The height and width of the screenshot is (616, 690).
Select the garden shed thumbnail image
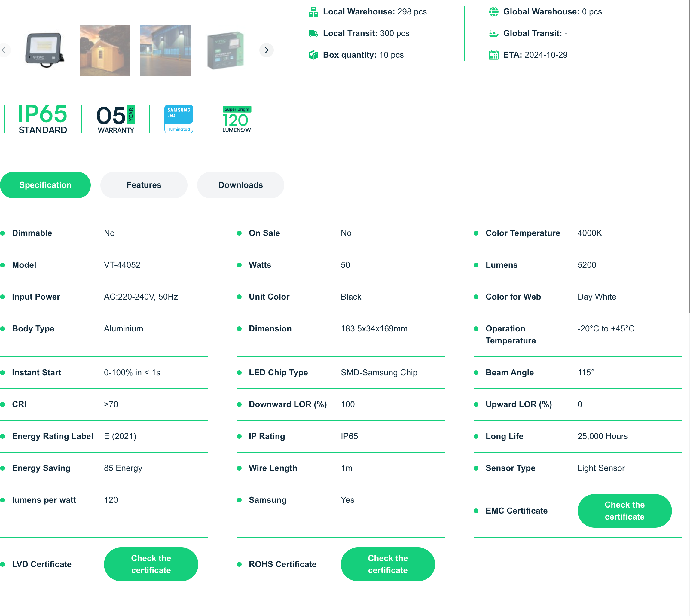[x=105, y=50]
